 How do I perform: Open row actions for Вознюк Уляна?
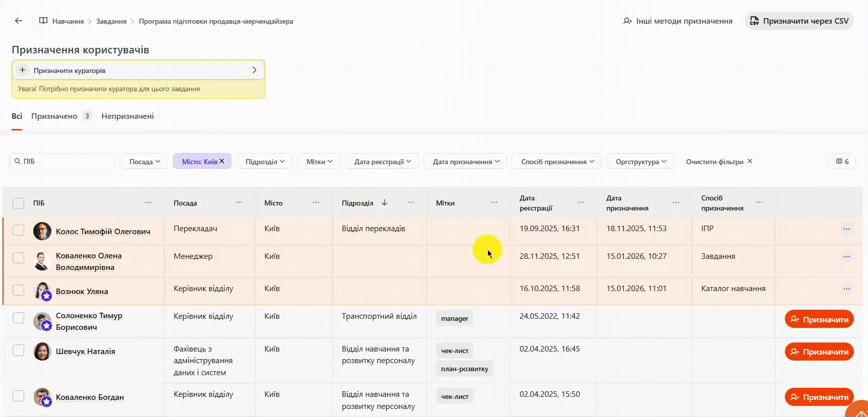[x=846, y=289]
